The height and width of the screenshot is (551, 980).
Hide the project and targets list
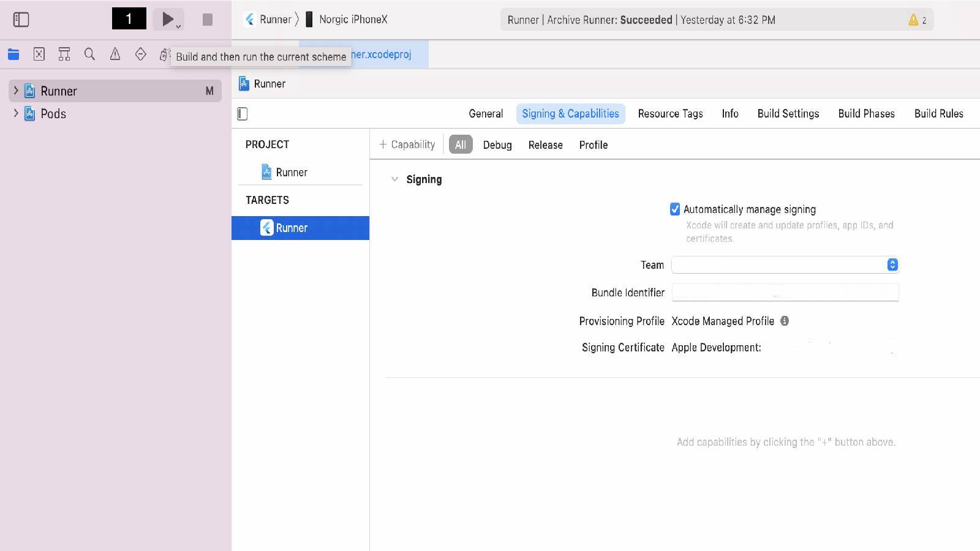point(243,114)
